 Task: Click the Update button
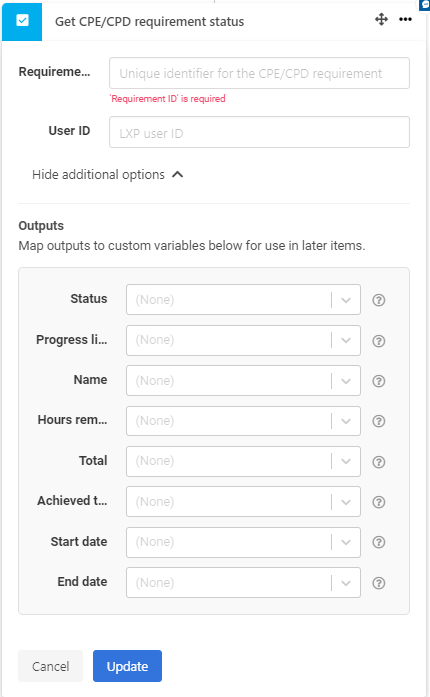[x=127, y=666]
